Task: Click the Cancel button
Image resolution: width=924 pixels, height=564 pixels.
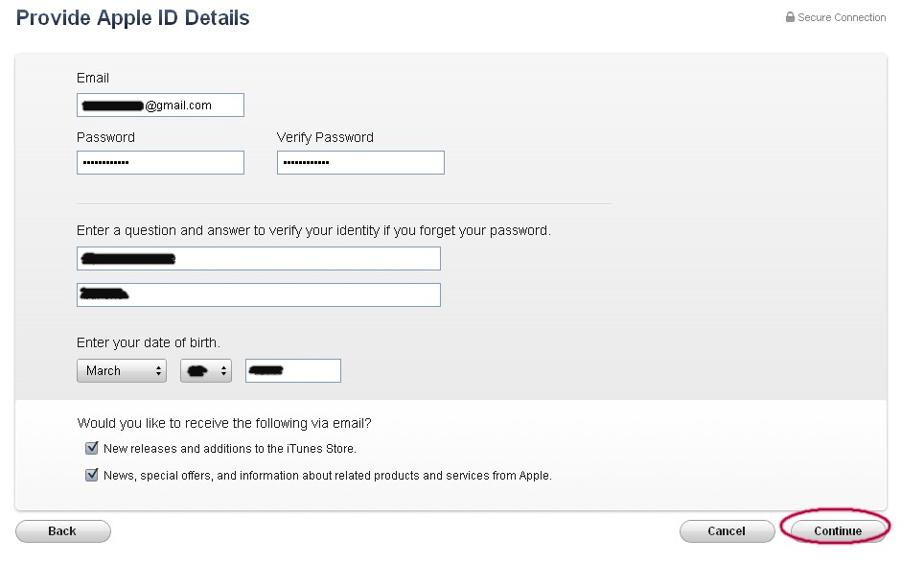Action: pyautogui.click(x=727, y=531)
